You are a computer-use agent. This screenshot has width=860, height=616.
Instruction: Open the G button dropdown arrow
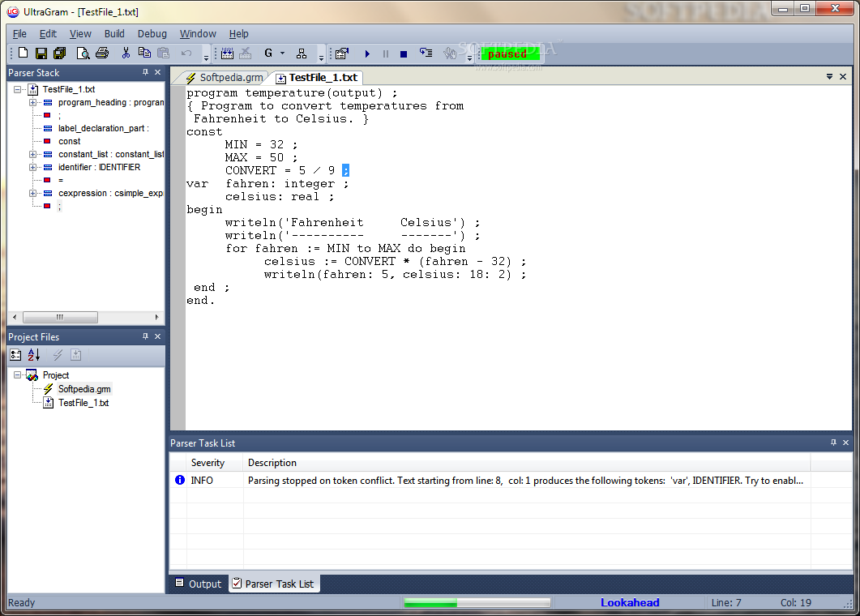(x=282, y=53)
